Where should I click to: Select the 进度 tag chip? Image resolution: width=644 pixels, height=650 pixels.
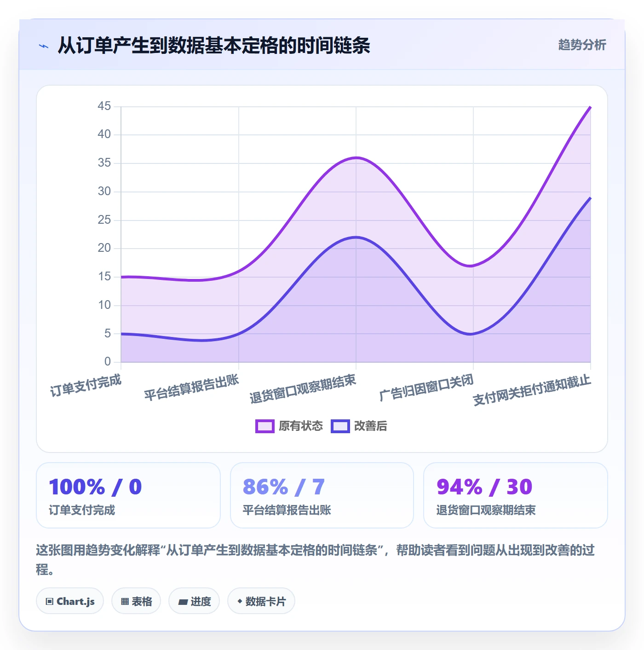(194, 601)
